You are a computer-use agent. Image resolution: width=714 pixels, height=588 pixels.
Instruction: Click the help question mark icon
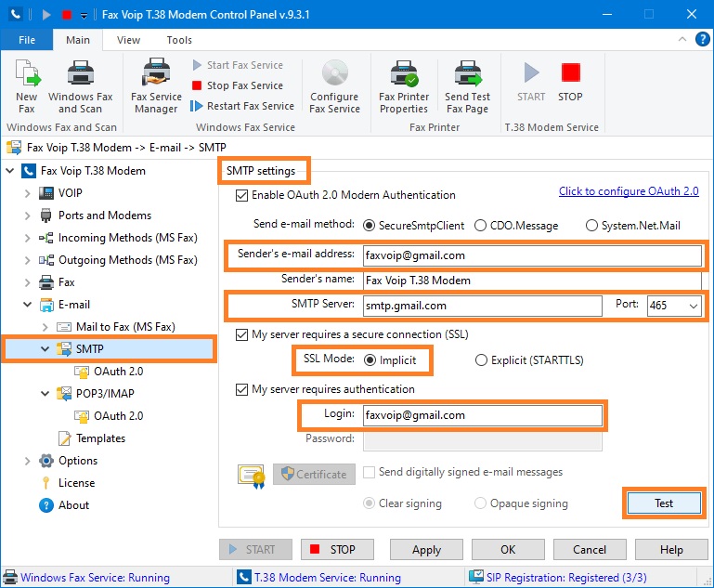pyautogui.click(x=702, y=39)
